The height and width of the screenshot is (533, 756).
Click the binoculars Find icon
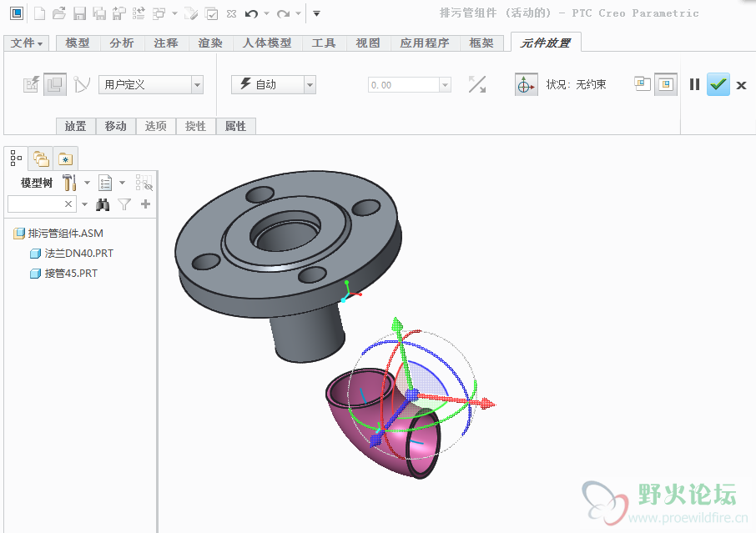(x=102, y=204)
